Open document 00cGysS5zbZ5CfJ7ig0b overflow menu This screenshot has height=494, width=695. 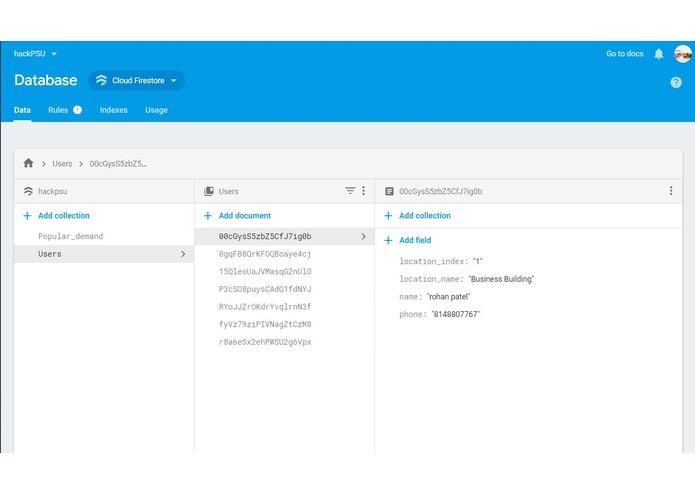pos(671,191)
